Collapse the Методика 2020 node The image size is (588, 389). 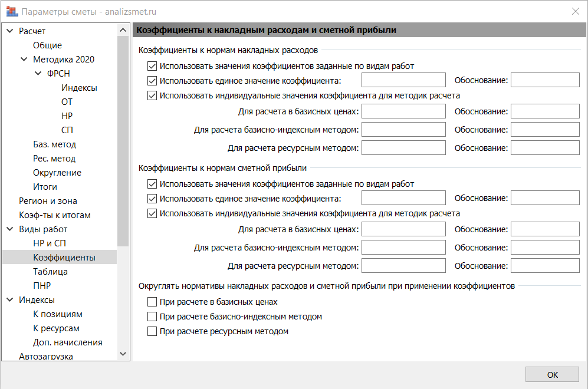pyautogui.click(x=24, y=59)
